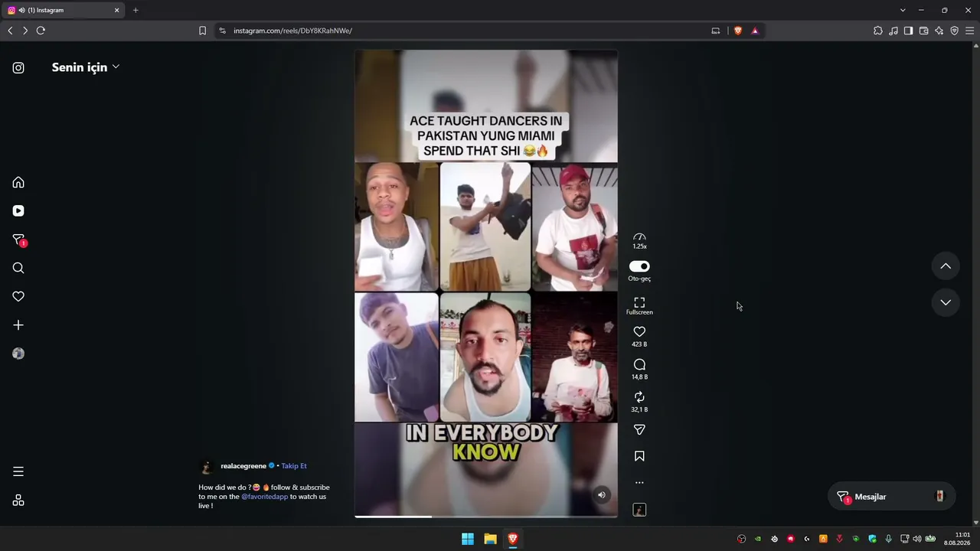The height and width of the screenshot is (551, 980).
Task: Open Brave Shields lion icon
Action: point(738,31)
